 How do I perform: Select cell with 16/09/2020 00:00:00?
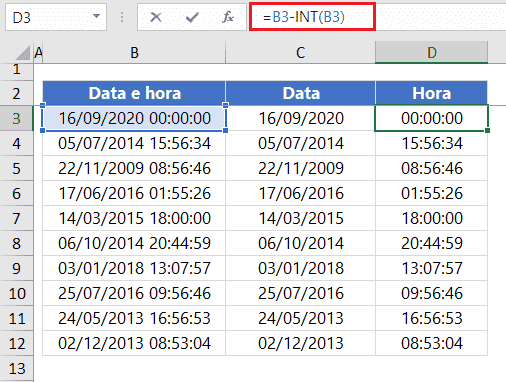134,118
